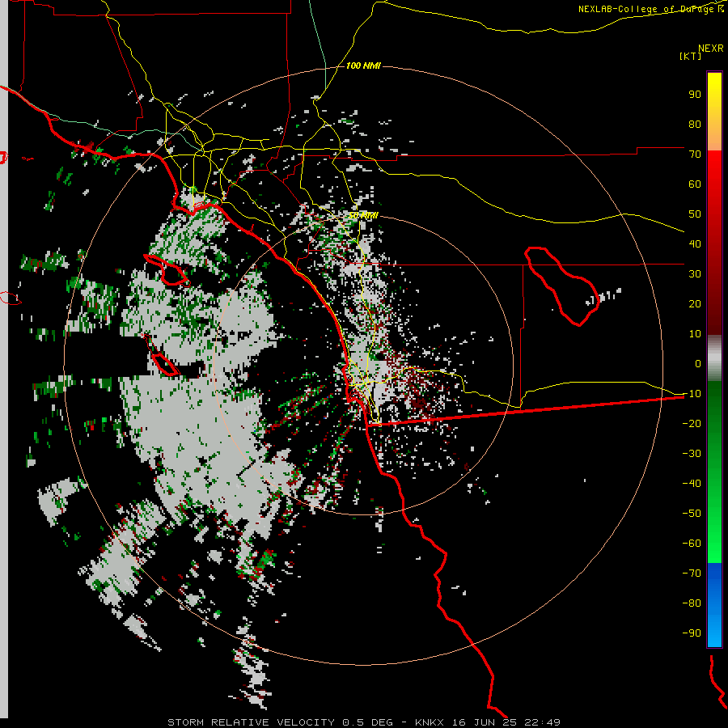Image resolution: width=728 pixels, height=728 pixels.
Task: Click the -20 value on velocity scale
Action: 692,423
